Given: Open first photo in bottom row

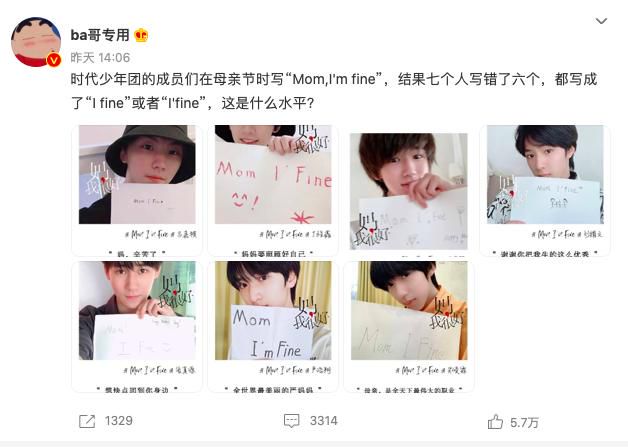Looking at the screenshot, I should [137, 326].
